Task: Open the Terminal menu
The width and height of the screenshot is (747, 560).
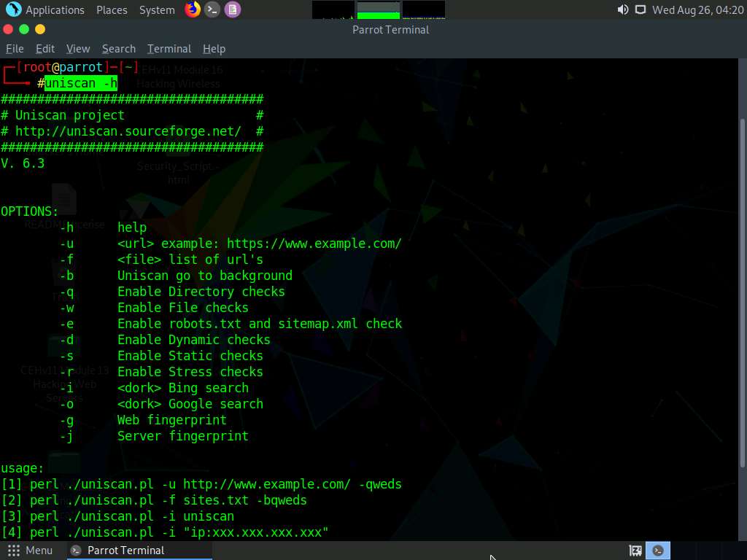Action: (x=169, y=49)
